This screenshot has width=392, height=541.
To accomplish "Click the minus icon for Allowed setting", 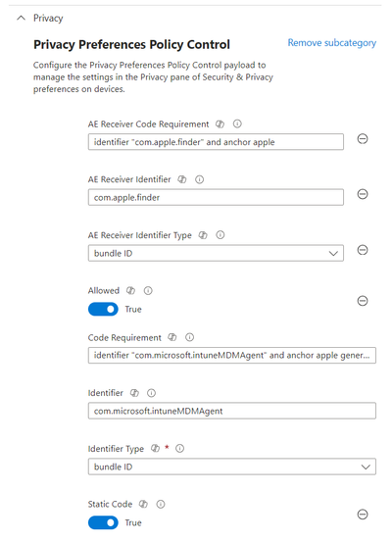I will point(363,301).
